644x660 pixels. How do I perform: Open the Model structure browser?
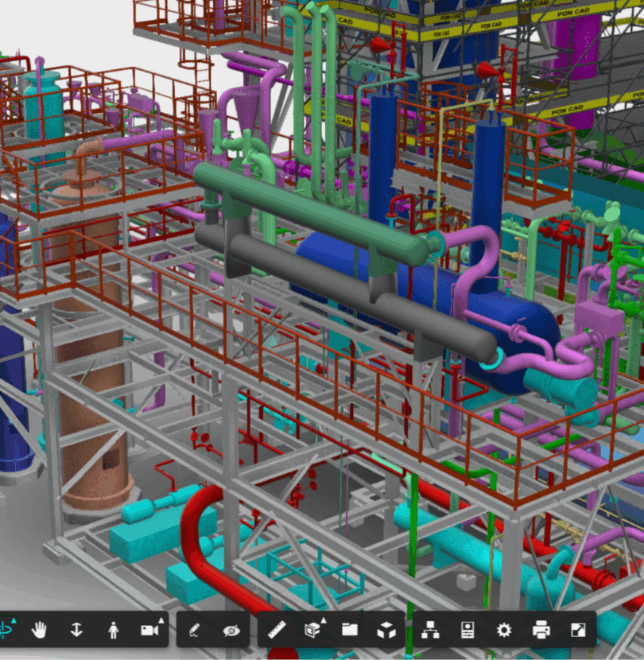[x=431, y=631]
